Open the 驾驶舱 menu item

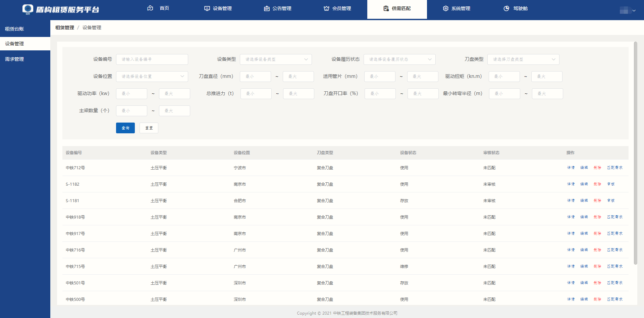tap(516, 8)
